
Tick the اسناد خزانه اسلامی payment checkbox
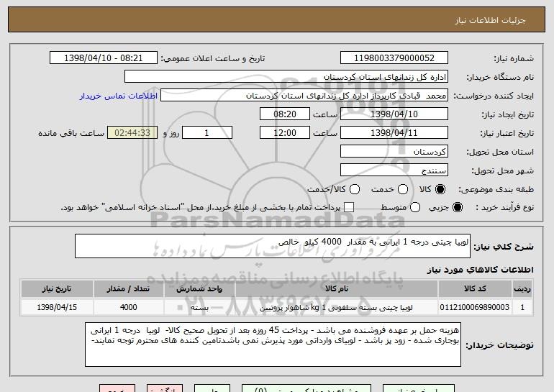point(349,207)
